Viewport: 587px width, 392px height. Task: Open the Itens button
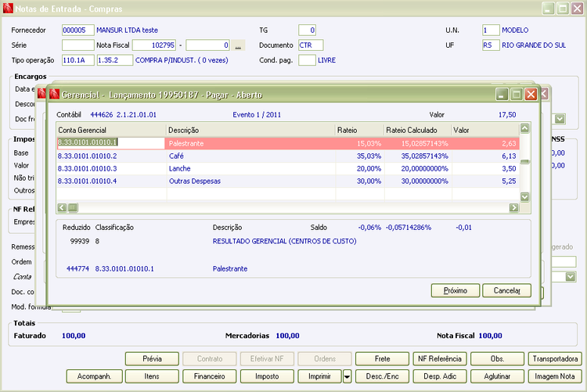(x=152, y=376)
